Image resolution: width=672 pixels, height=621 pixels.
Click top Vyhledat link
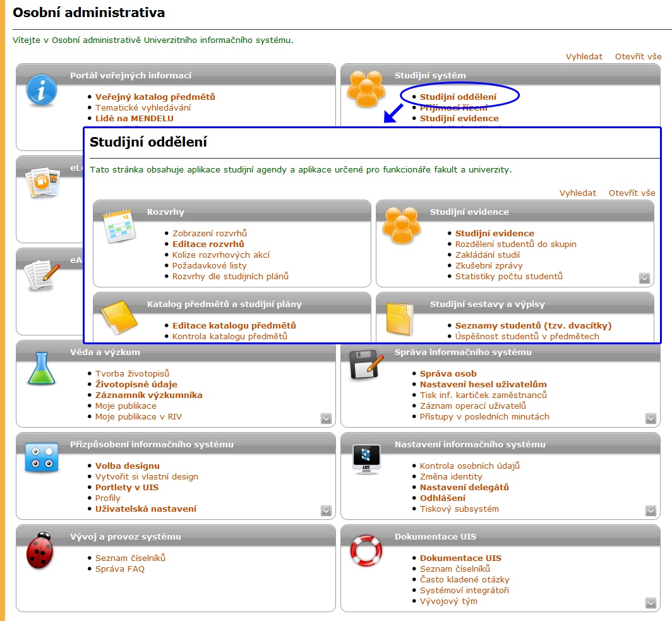584,57
